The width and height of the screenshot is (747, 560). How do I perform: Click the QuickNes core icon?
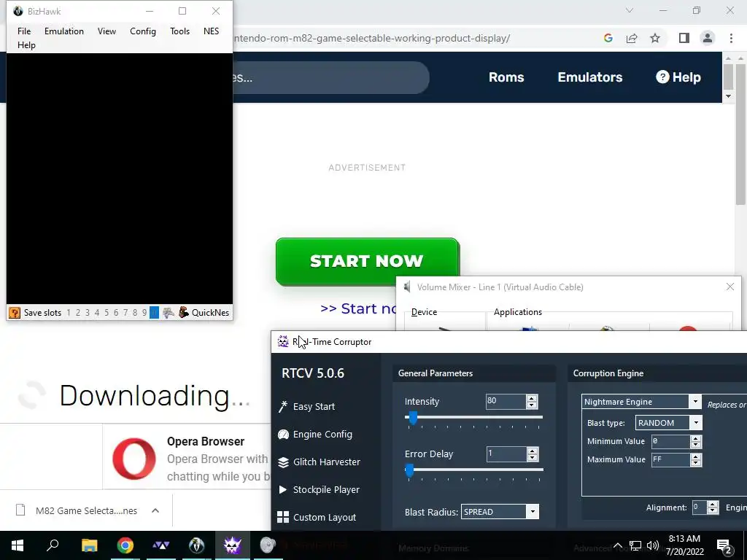pos(183,313)
